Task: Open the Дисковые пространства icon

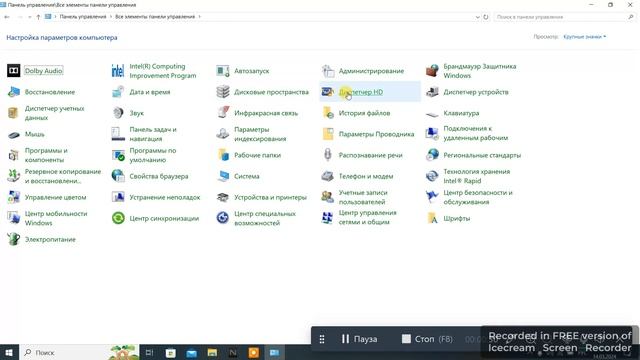Action: click(x=223, y=92)
